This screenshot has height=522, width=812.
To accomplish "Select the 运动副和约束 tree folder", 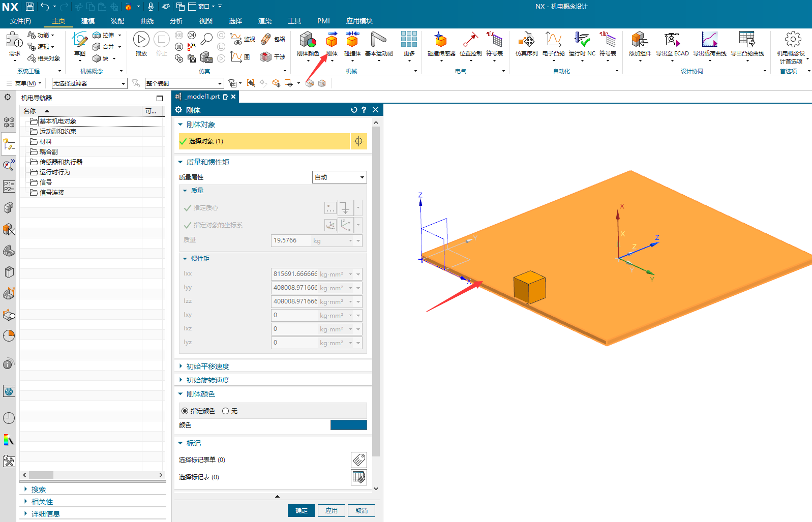I will (x=58, y=131).
